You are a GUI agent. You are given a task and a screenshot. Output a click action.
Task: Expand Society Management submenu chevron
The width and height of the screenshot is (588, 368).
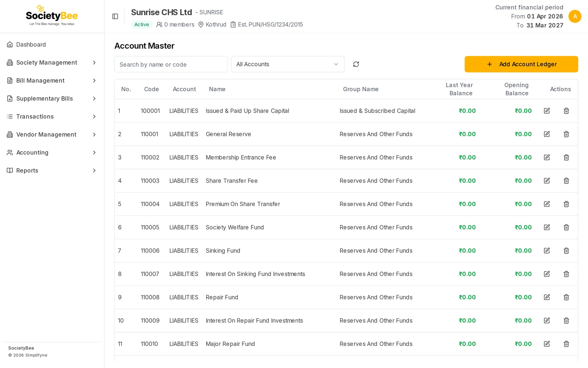[94, 63]
